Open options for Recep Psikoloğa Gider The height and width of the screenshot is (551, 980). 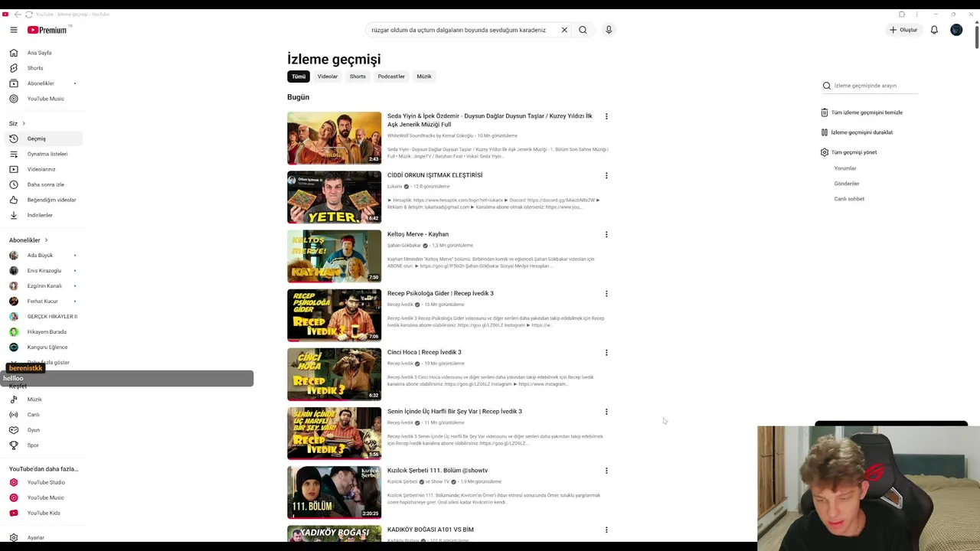click(x=606, y=293)
